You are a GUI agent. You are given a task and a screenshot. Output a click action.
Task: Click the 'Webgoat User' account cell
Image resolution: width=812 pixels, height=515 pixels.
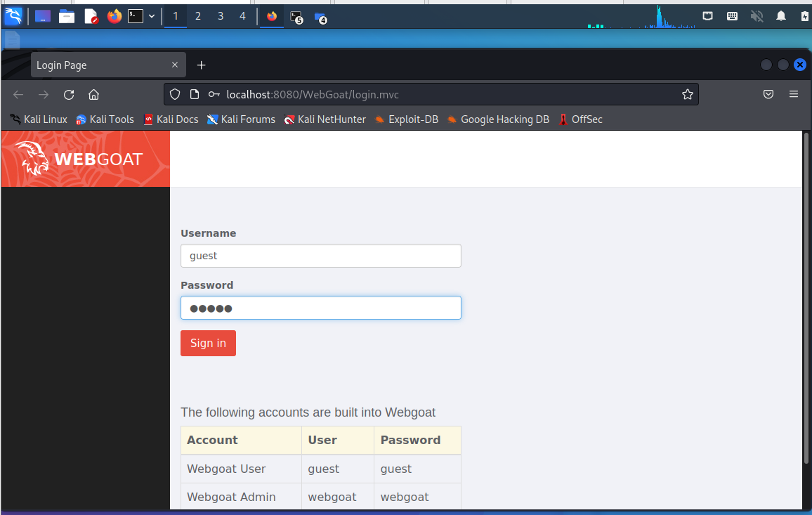242,469
